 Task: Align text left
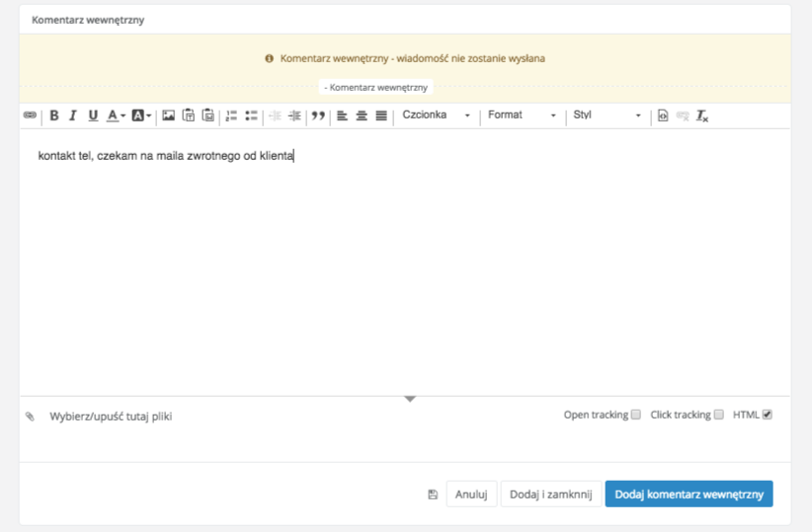click(342, 115)
